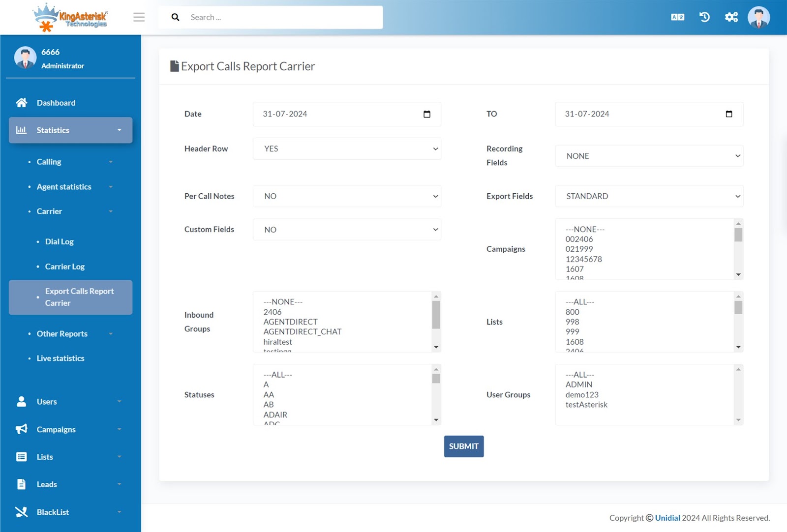The image size is (787, 532).
Task: Expand the Other Reports submenu arrow
Action: [x=111, y=334]
